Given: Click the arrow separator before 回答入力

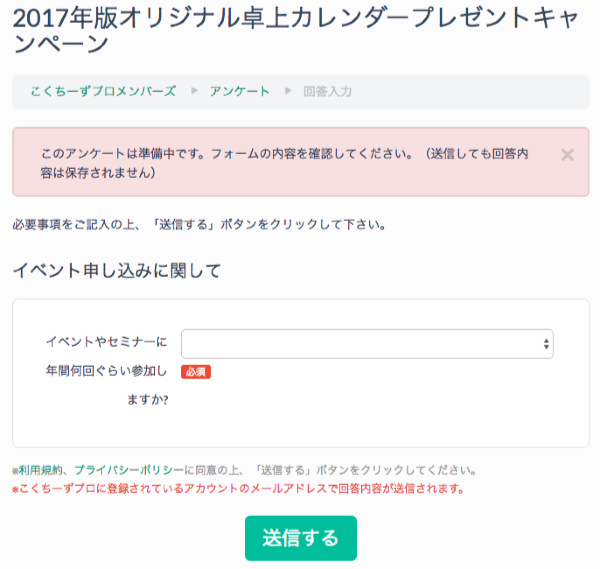Looking at the screenshot, I should click(x=287, y=91).
